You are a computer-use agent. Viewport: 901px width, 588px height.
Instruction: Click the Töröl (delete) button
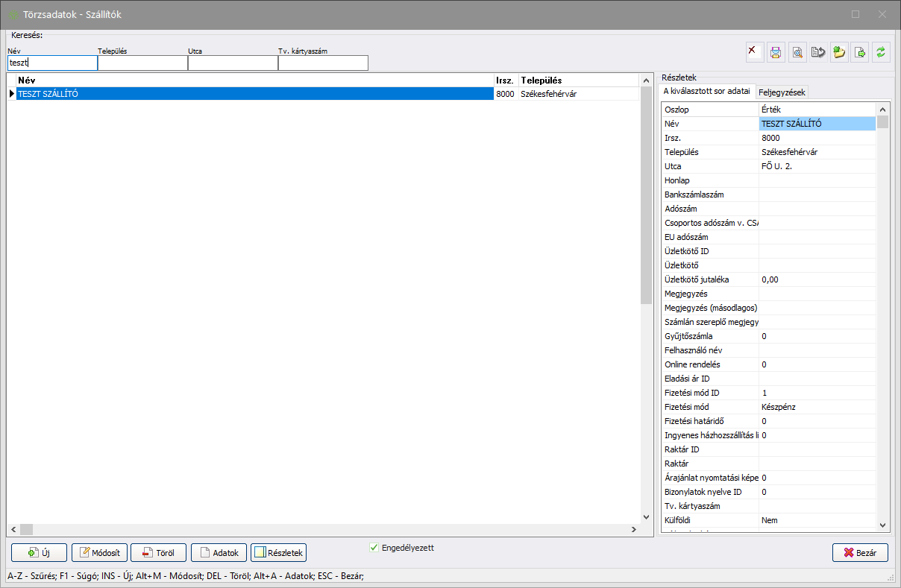pyautogui.click(x=158, y=553)
